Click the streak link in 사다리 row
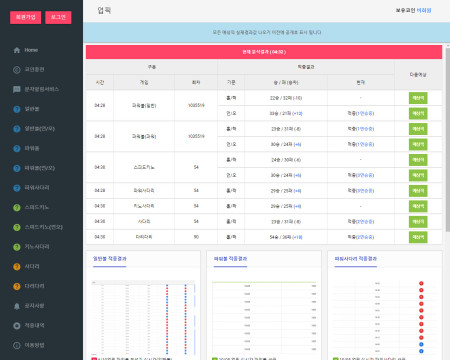Image resolution: width=450 pixels, height=360 pixels. [365, 222]
